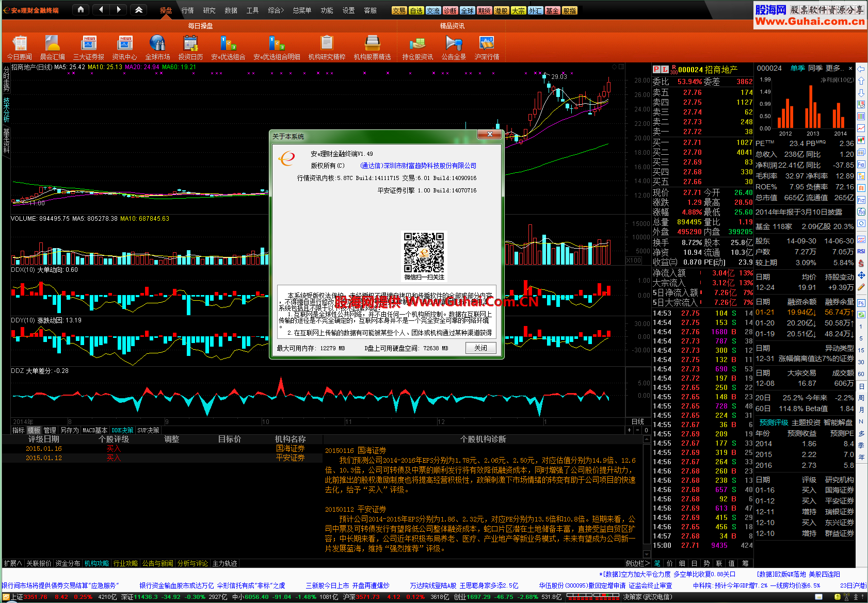
Task: Expand 更多.. options in financial panel
Action: [835, 68]
